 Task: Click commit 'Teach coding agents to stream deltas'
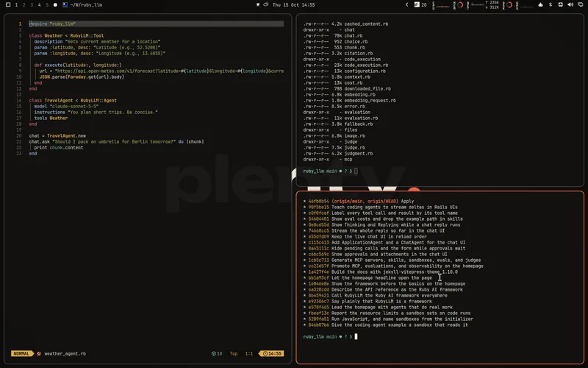[x=395, y=207]
